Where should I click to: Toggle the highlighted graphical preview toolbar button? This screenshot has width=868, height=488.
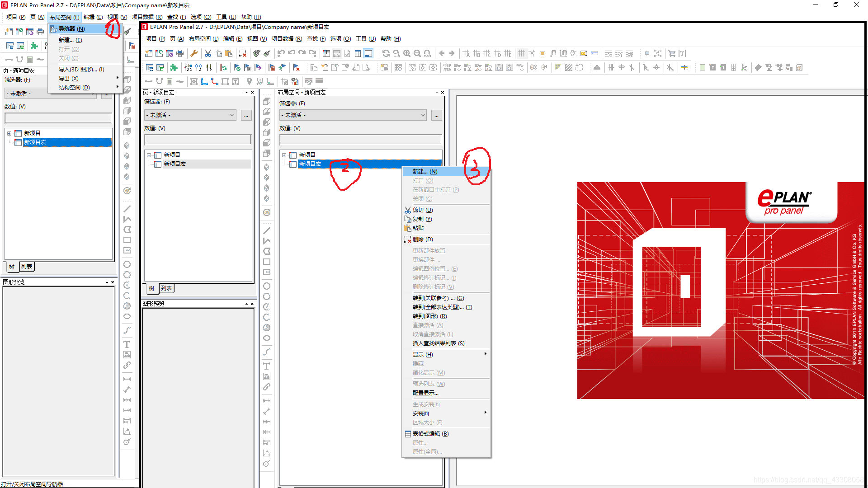[368, 53]
